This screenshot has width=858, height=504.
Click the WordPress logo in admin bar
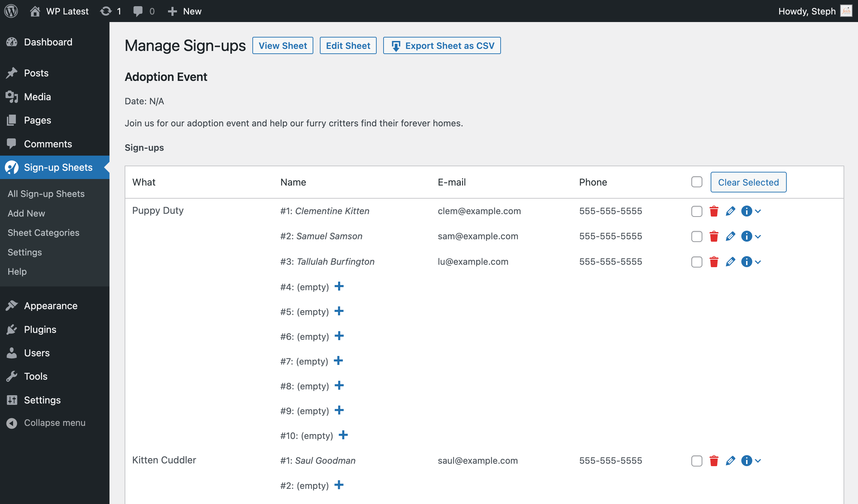(x=11, y=11)
